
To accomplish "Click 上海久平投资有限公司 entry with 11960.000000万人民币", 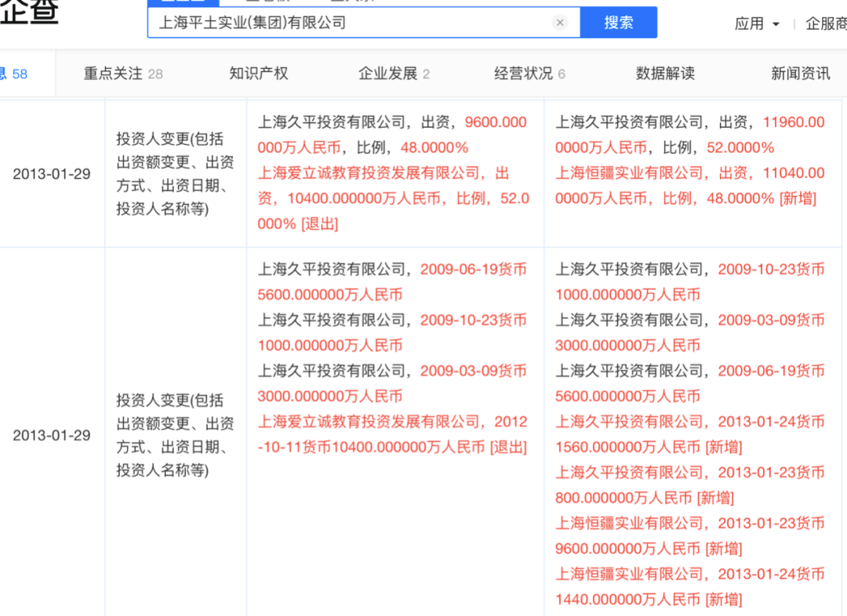I will point(690,135).
